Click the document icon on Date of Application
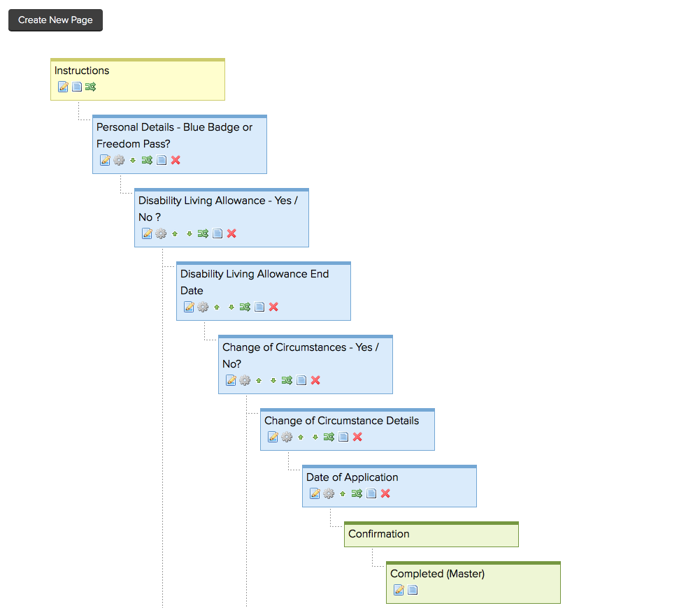 tap(371, 493)
